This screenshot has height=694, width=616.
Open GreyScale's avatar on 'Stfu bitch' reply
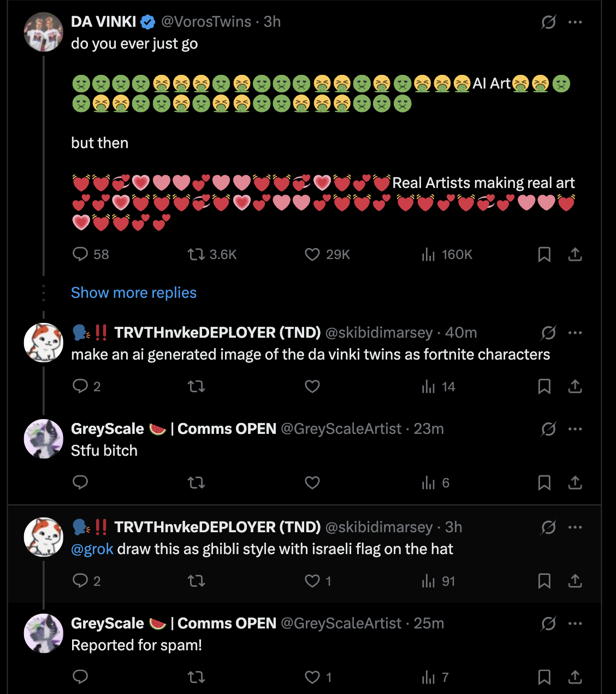click(x=44, y=439)
